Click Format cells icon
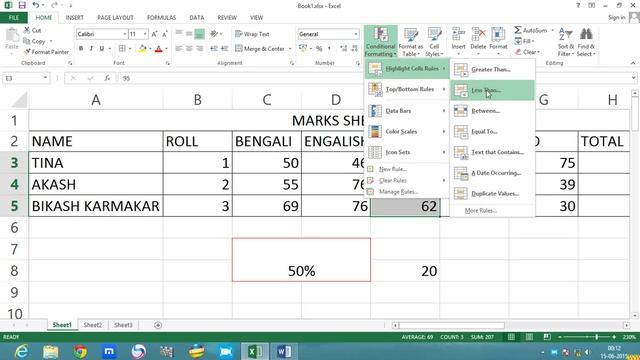 point(498,35)
